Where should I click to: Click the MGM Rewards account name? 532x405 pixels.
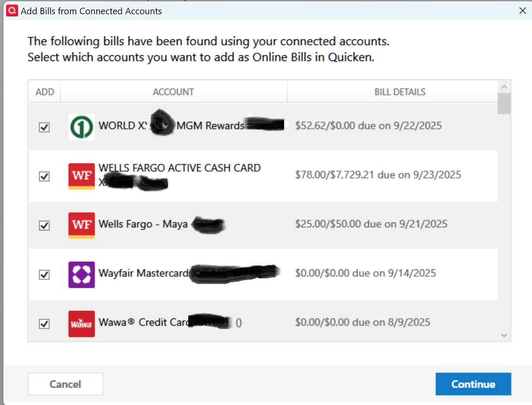click(210, 126)
